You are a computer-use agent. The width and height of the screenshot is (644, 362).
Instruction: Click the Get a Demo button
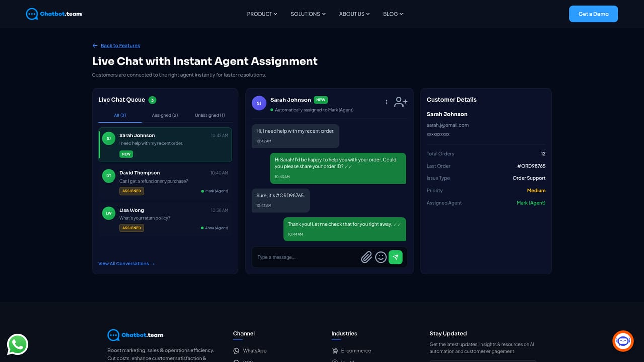pyautogui.click(x=593, y=14)
